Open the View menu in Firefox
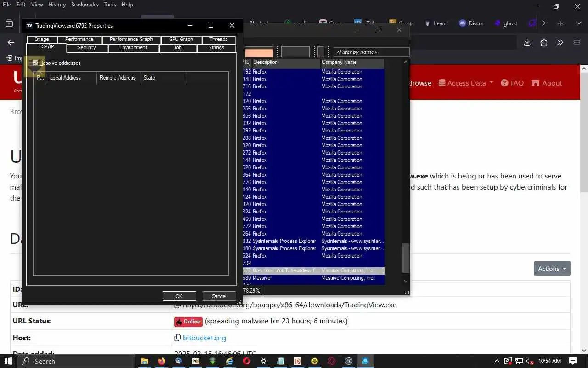 (x=37, y=5)
